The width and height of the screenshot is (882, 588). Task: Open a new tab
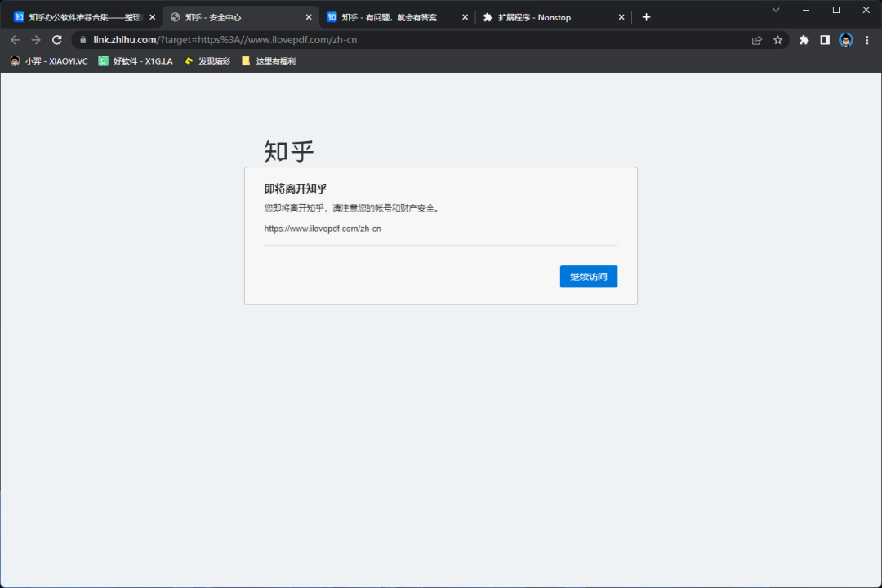[x=646, y=17]
